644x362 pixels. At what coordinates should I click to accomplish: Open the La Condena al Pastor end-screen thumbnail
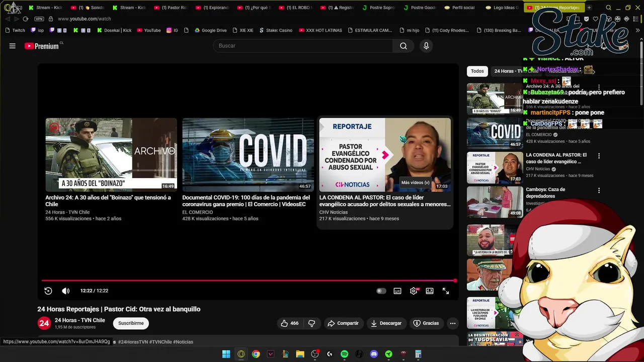coord(385,155)
